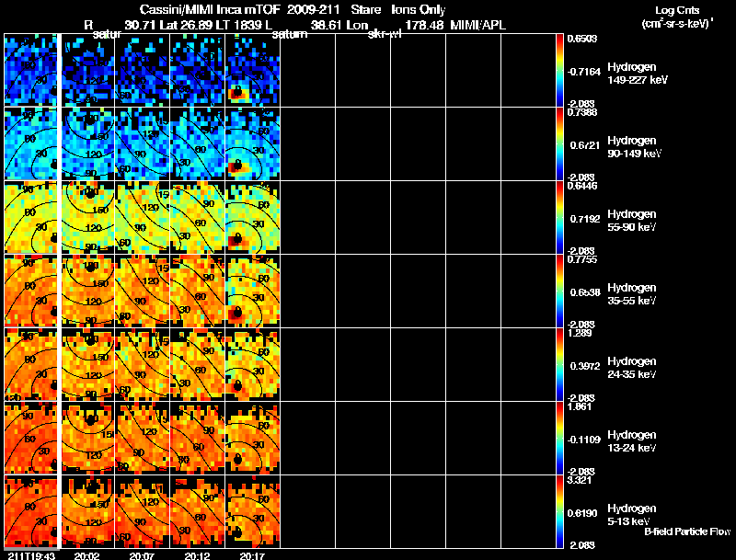
Task: Select the 24-35 keV image in the 19:43 column
Action: click(x=31, y=365)
